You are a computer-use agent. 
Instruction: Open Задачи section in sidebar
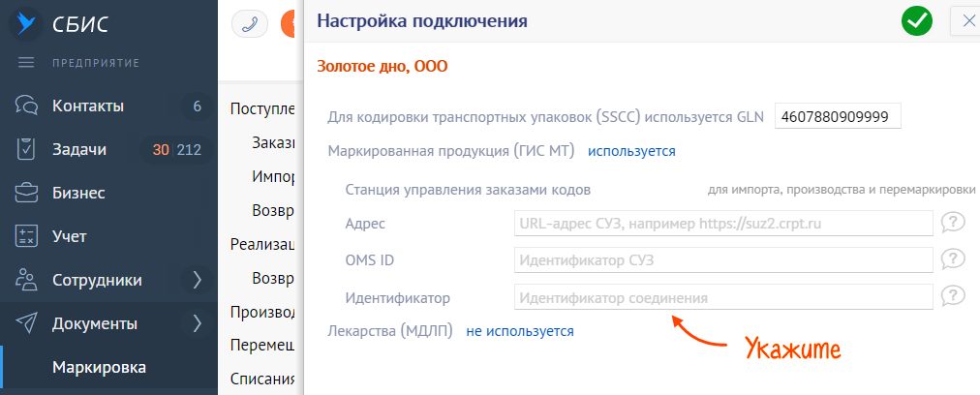pos(79,149)
